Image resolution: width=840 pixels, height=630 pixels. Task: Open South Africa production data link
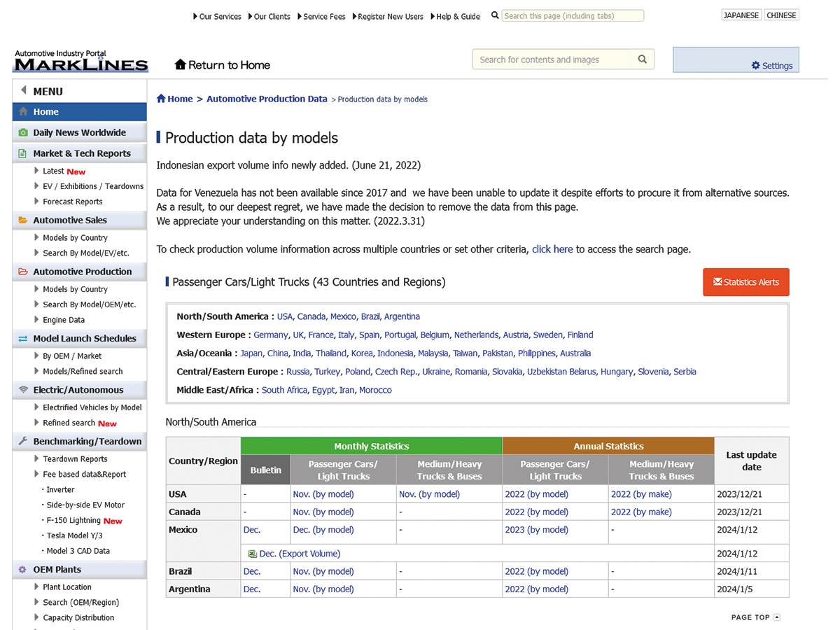click(284, 390)
